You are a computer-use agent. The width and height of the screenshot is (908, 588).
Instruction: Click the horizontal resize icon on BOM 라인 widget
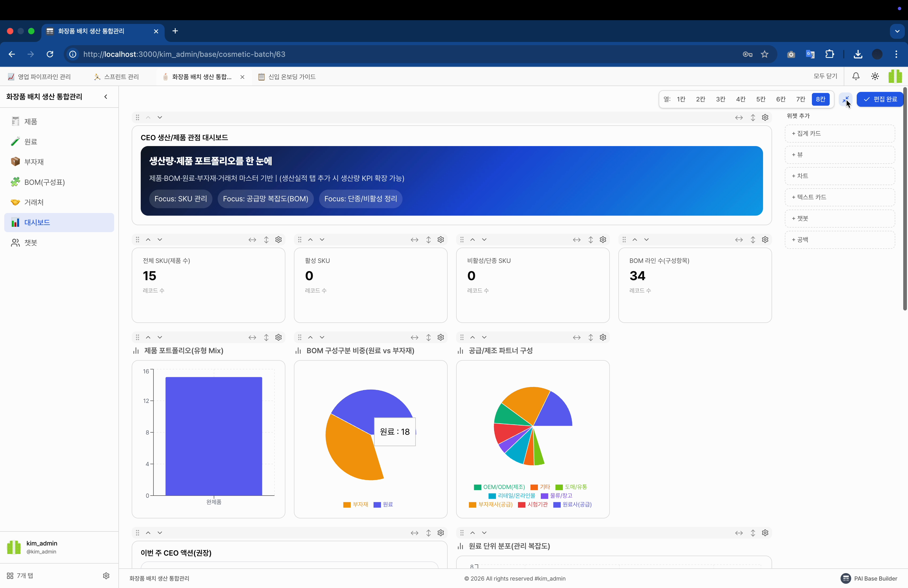739,240
